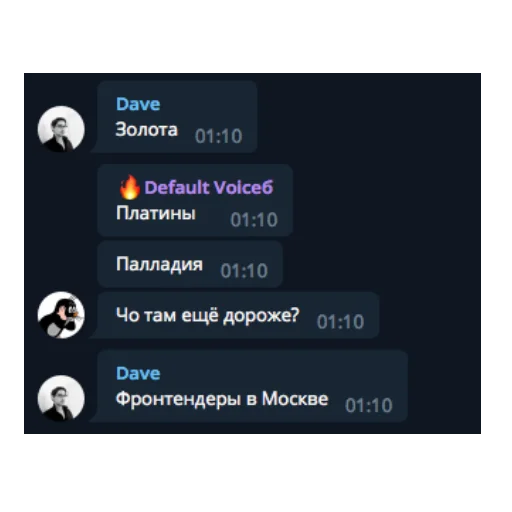Click the 01:10 timestamp on Золота message

(219, 136)
